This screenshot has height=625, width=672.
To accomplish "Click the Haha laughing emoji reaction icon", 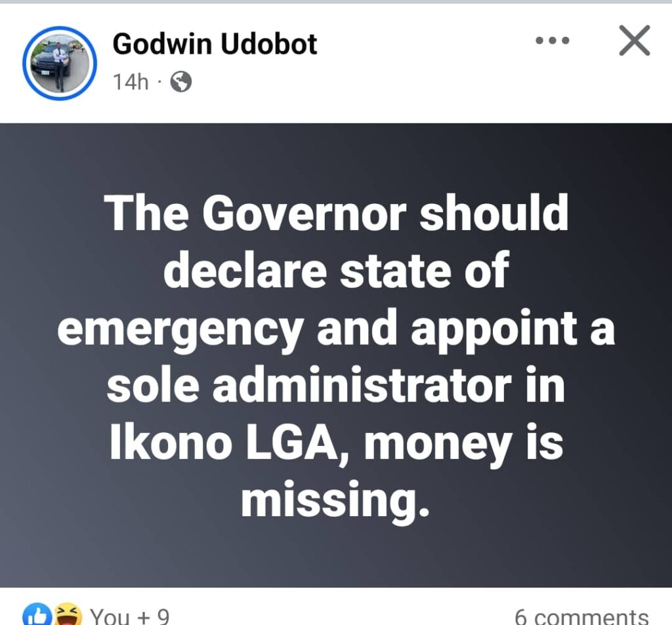I will coord(68,615).
